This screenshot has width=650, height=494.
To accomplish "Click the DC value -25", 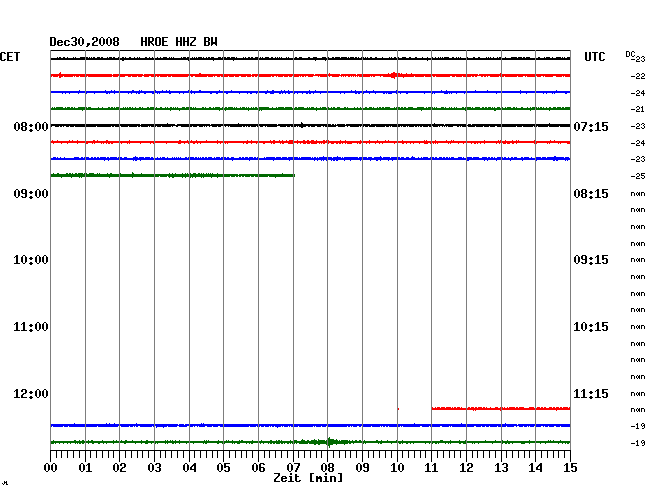I will (638, 176).
